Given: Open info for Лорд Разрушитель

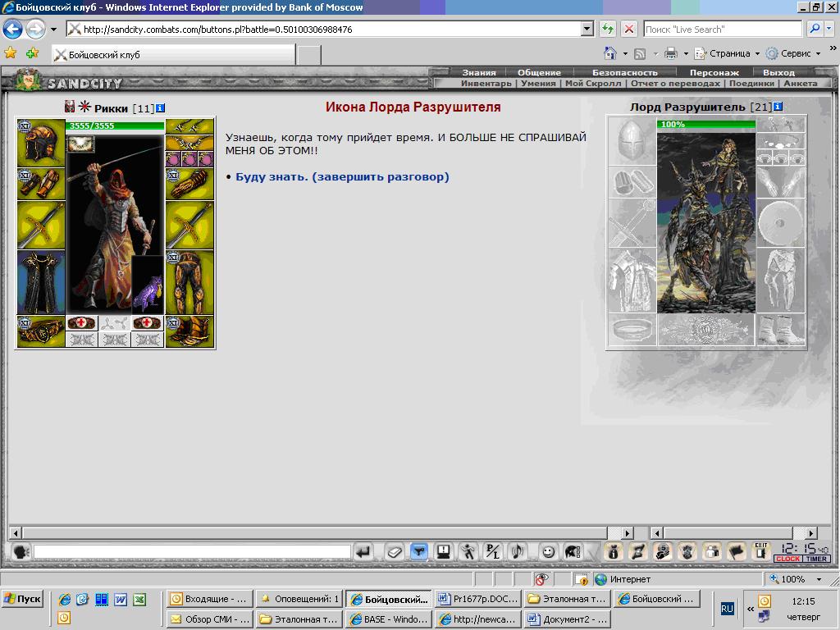Looking at the screenshot, I should coord(778,107).
